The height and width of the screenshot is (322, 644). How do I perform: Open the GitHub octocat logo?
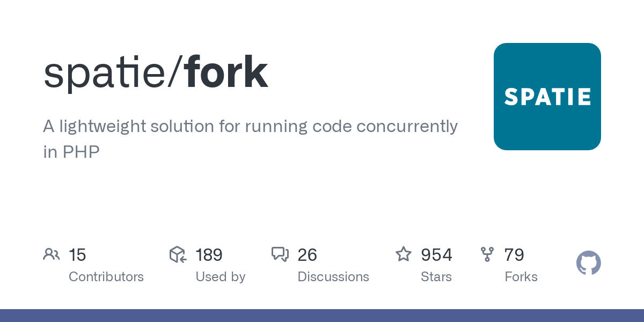[589, 263]
